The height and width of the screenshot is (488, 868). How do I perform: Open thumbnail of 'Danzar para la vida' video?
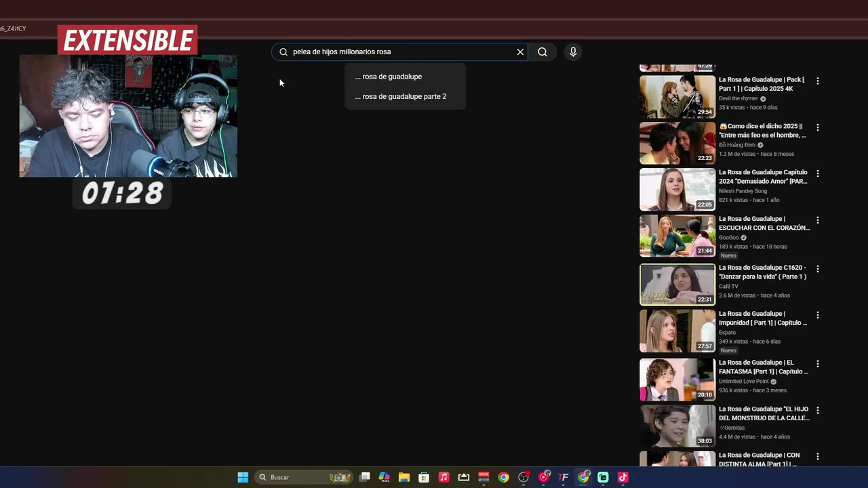point(677,285)
